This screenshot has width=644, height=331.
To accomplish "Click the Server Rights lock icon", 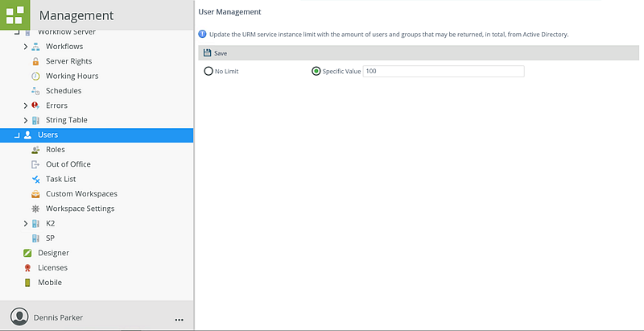I will tap(35, 61).
